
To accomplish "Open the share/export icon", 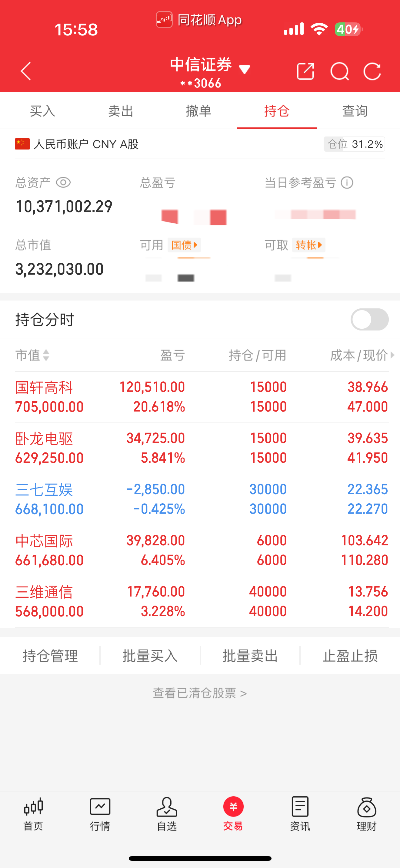I will [305, 71].
